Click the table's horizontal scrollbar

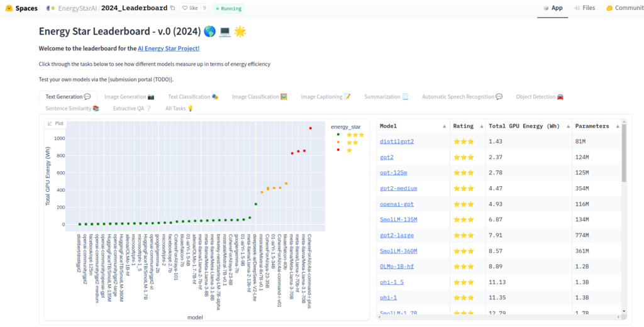coord(498,317)
